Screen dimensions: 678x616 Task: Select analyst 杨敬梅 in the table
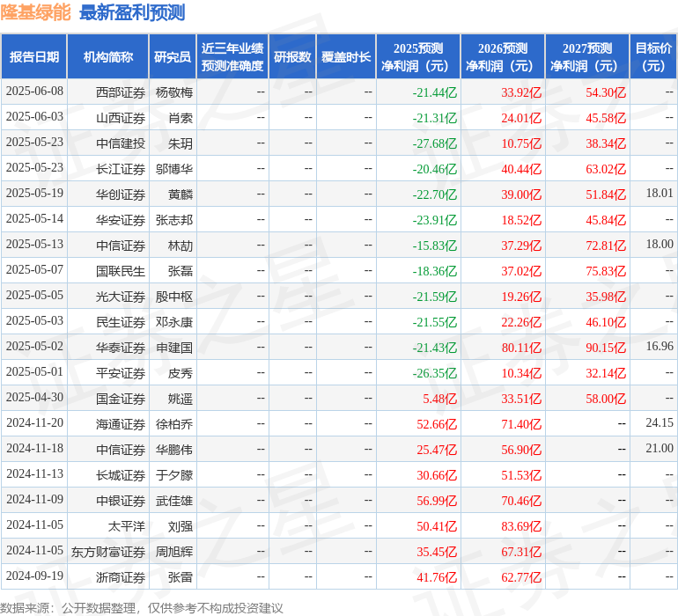174,92
